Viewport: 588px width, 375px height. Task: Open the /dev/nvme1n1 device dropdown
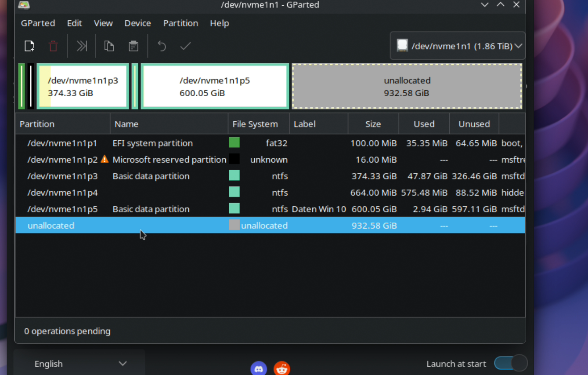point(458,46)
